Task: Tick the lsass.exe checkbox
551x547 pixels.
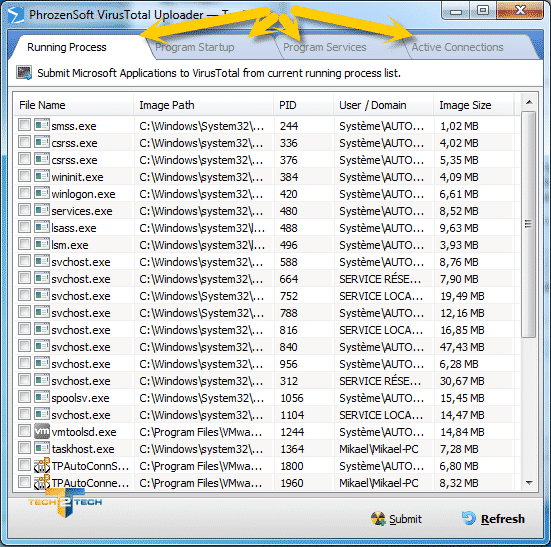Action: point(24,226)
